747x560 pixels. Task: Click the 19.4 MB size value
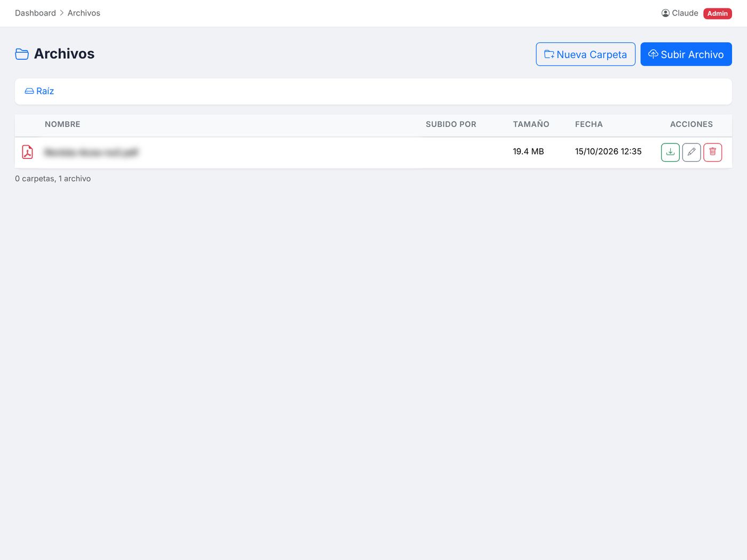click(528, 151)
